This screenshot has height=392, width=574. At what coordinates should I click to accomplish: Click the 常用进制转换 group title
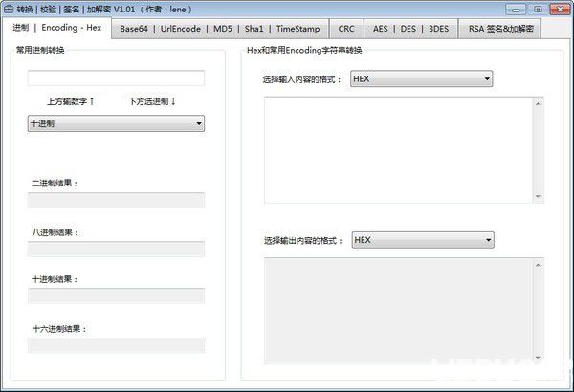pos(40,50)
